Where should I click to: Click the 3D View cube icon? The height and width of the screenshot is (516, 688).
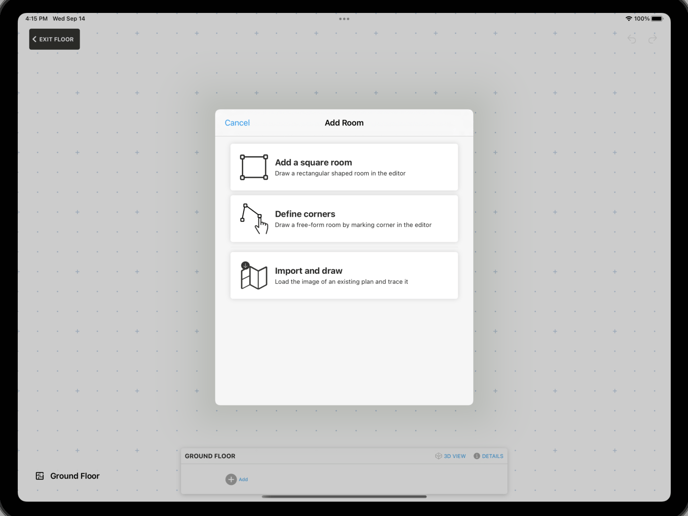(438, 456)
